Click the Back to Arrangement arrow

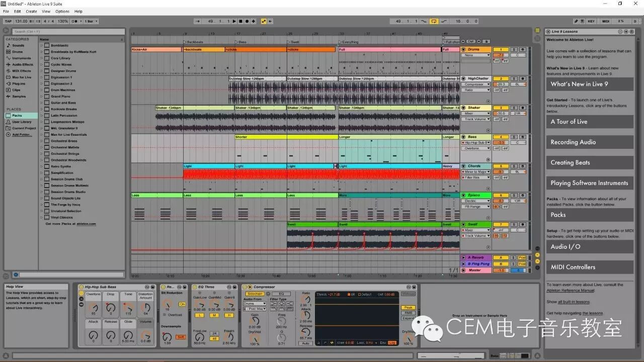[270, 21]
